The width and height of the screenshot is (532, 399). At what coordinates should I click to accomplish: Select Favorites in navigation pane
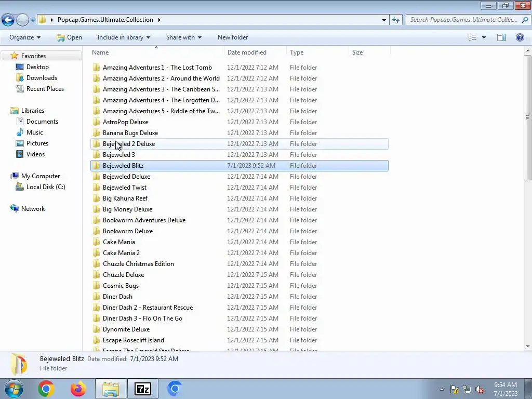click(x=33, y=56)
